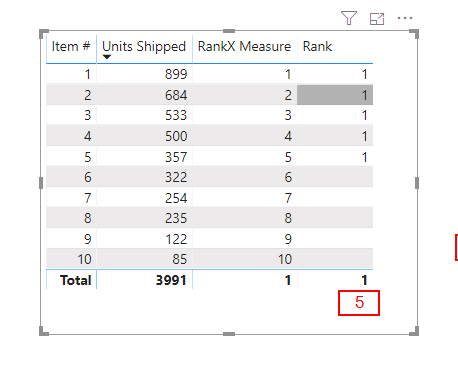Click the top-left corner resize handle

tap(43, 33)
